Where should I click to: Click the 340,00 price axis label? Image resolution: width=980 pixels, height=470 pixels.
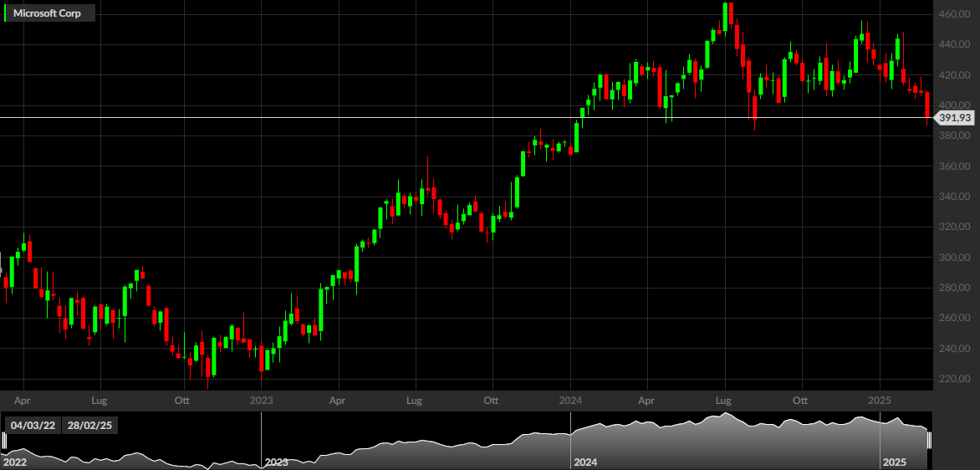(x=954, y=197)
